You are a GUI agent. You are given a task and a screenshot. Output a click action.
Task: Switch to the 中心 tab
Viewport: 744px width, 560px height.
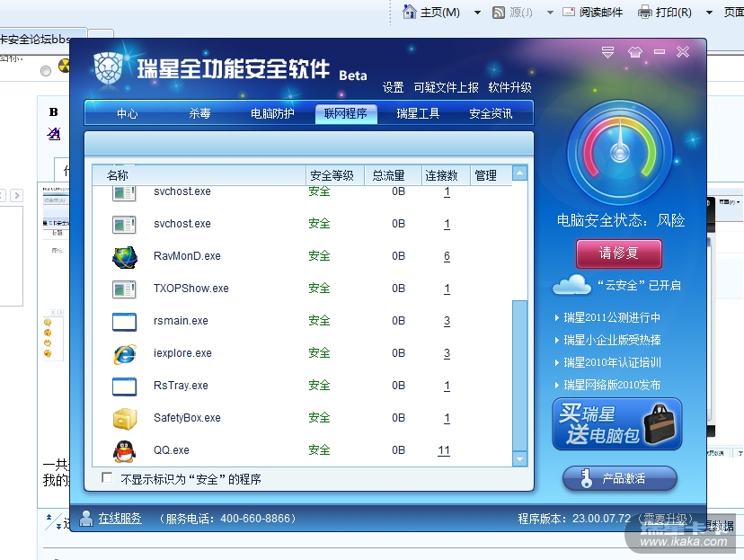128,114
